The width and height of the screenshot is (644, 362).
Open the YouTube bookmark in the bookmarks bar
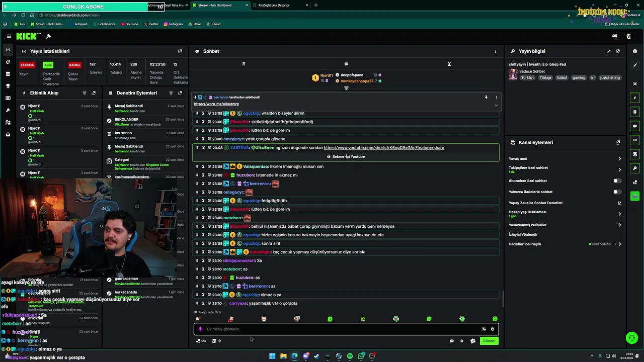tap(129, 24)
